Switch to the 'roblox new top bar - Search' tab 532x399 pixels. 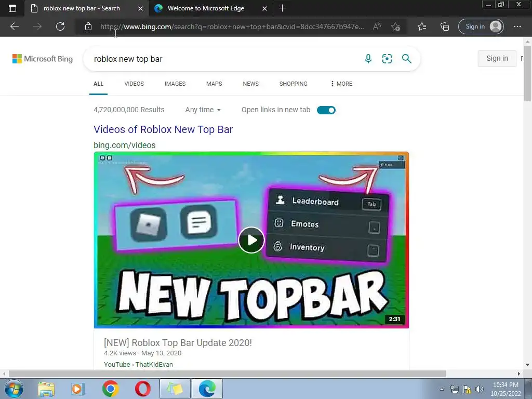point(87,8)
